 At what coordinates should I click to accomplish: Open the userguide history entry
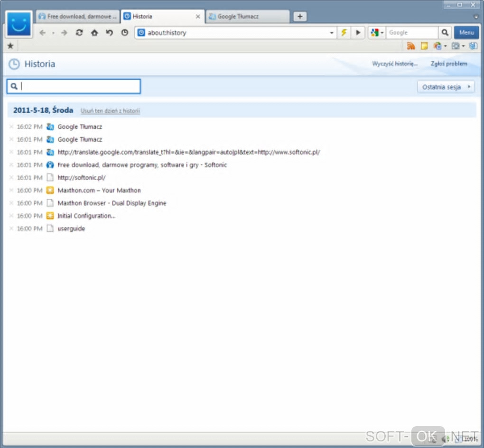click(x=71, y=229)
